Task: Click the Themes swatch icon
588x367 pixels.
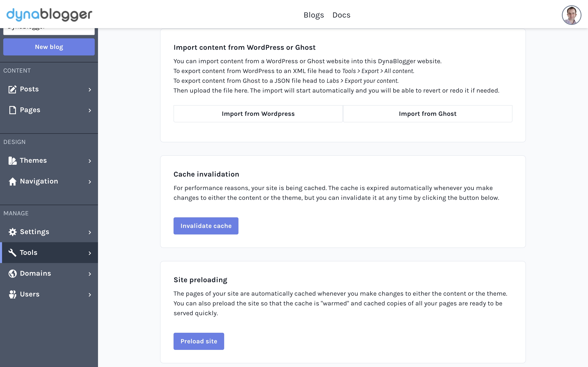Action: (x=12, y=161)
